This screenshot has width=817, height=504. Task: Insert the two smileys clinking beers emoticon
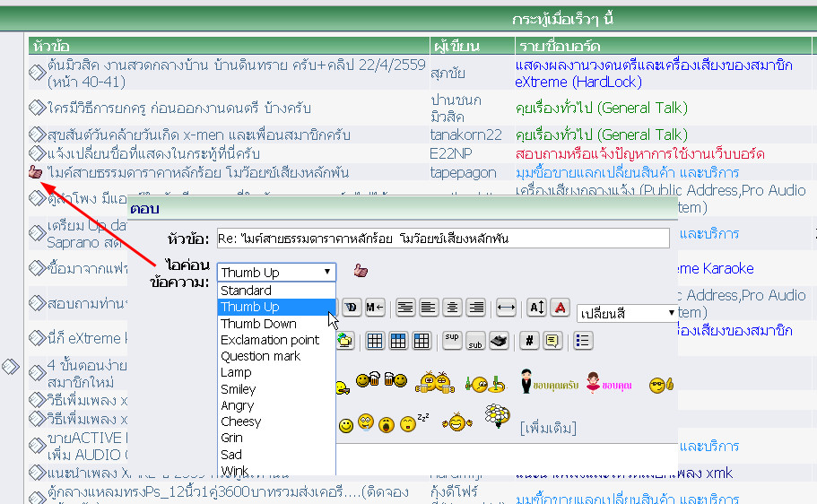(x=435, y=383)
